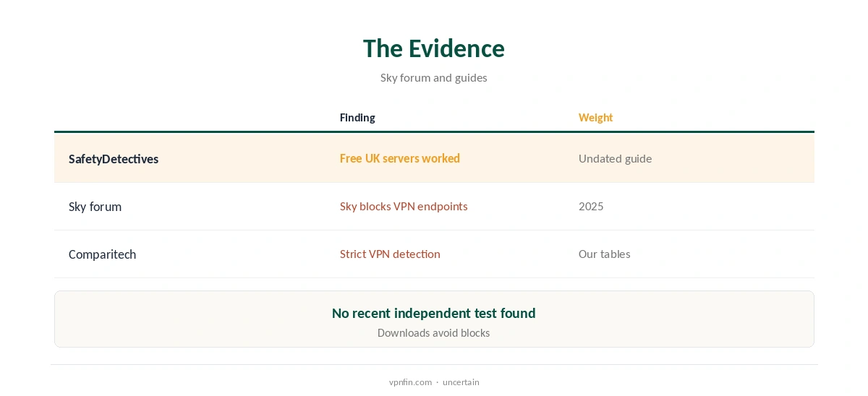Screen dimensions: 868x396
Task: Click the '2025' weight cell
Action: (591, 207)
